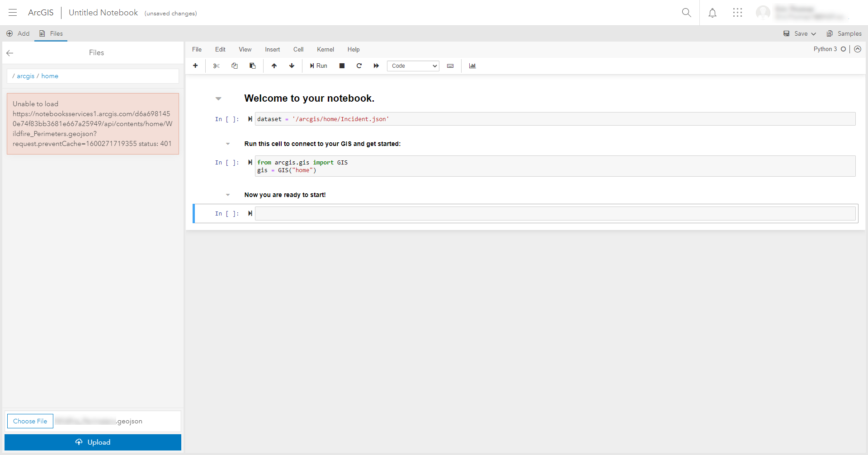Open the app launcher grid
This screenshot has height=455, width=868.
[737, 13]
